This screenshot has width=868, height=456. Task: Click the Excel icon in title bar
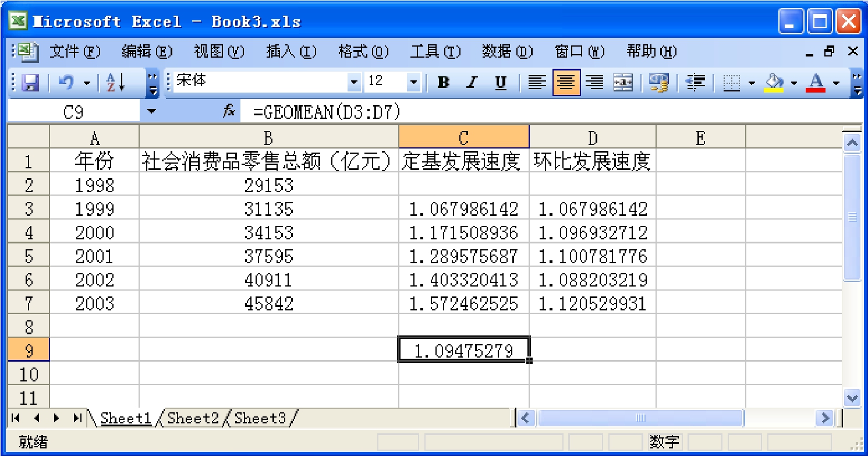coord(19,22)
